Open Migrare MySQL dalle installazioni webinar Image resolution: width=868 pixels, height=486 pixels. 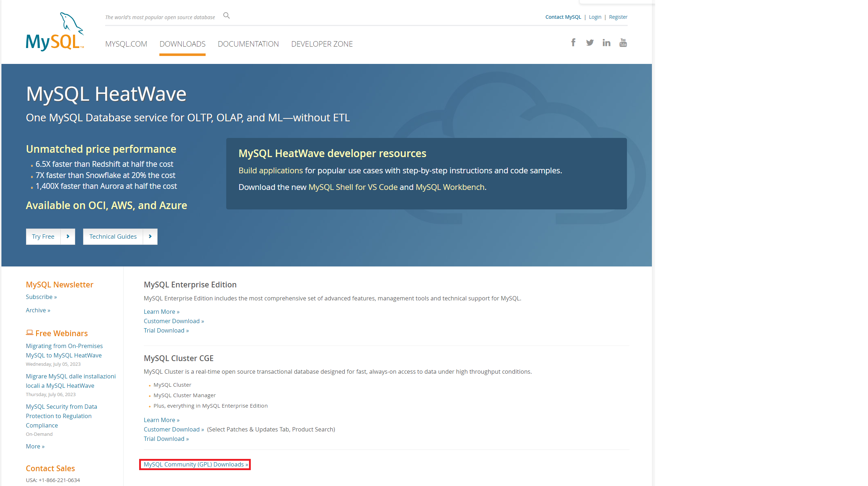(71, 381)
